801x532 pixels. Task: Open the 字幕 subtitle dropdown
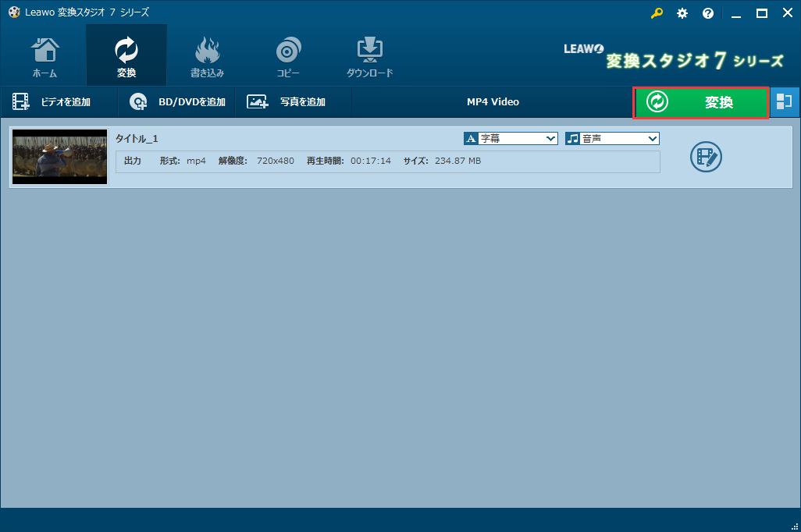point(511,138)
